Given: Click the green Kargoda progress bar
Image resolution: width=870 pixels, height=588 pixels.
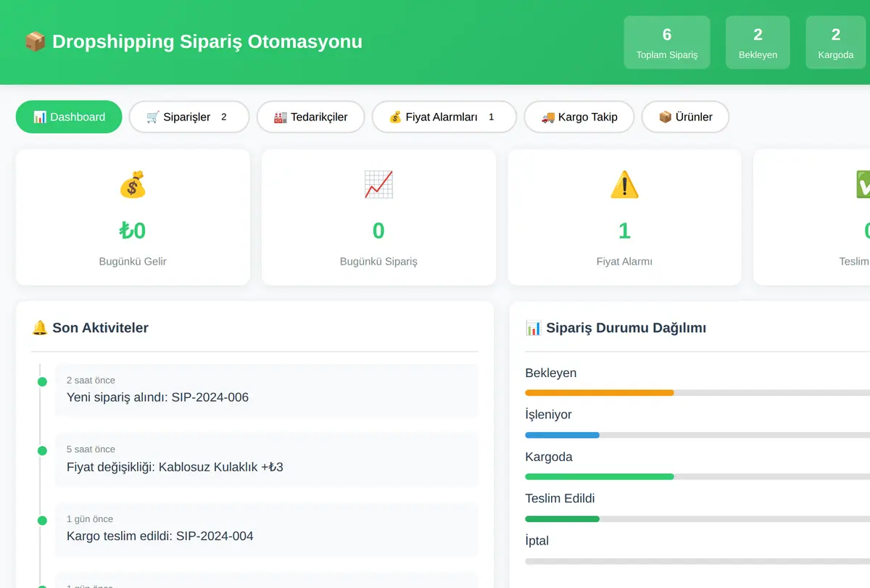Looking at the screenshot, I should pyautogui.click(x=600, y=476).
